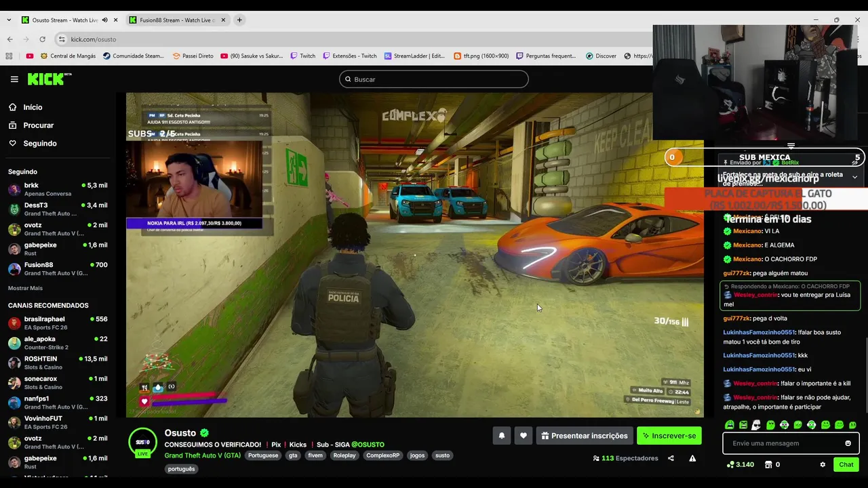
Task: Open followed channel Fusion88
Action: click(58, 268)
